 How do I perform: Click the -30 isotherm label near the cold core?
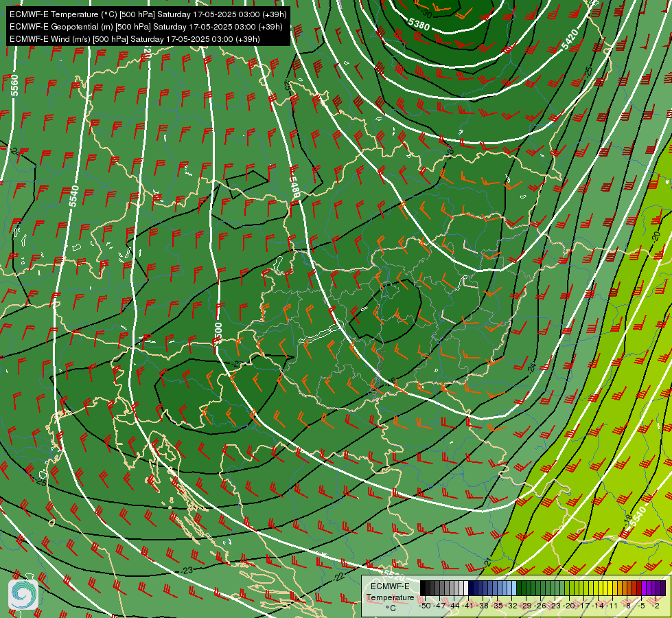[426, 14]
